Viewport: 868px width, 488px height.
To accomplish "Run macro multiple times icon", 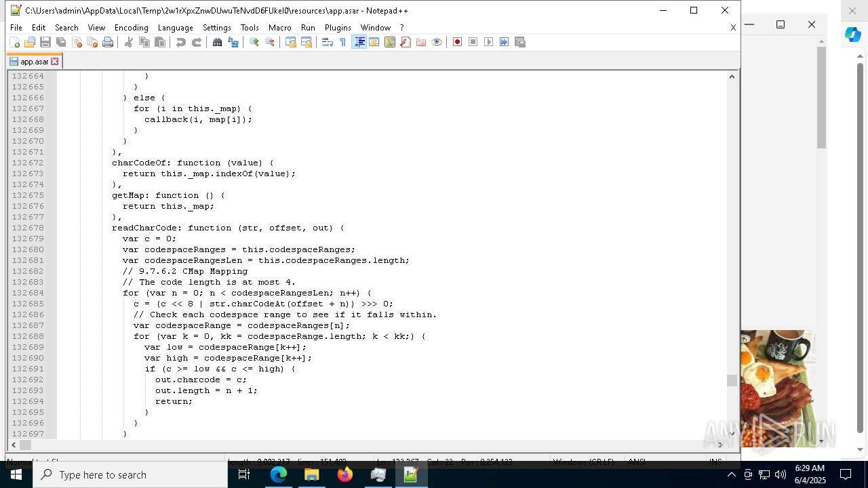I will (x=505, y=42).
